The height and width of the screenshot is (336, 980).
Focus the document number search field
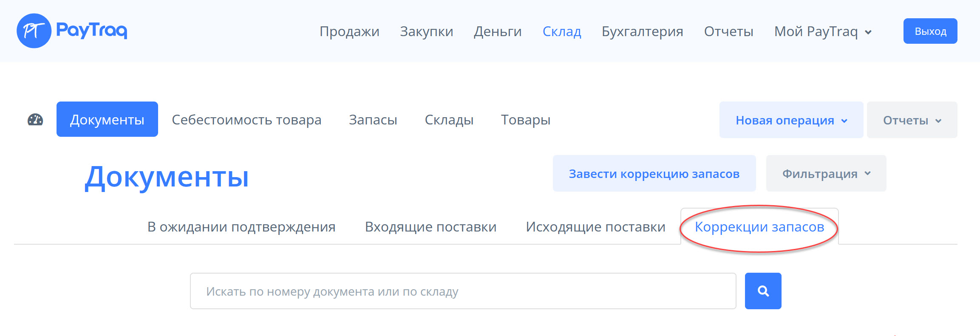point(463,291)
